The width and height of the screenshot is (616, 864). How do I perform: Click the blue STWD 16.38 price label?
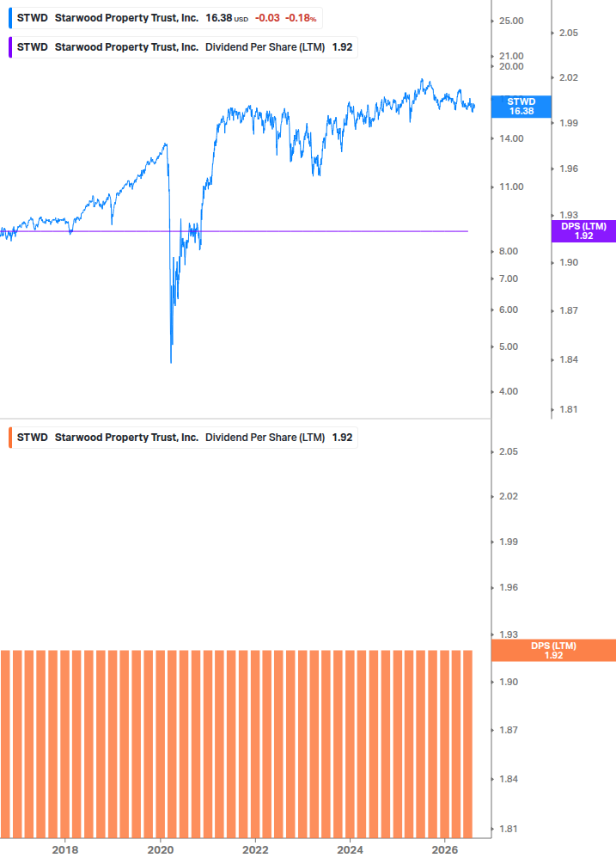click(521, 107)
